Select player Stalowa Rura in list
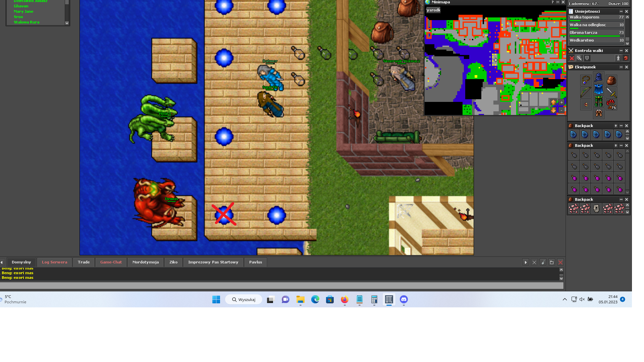The image size is (644, 362). tap(26, 22)
